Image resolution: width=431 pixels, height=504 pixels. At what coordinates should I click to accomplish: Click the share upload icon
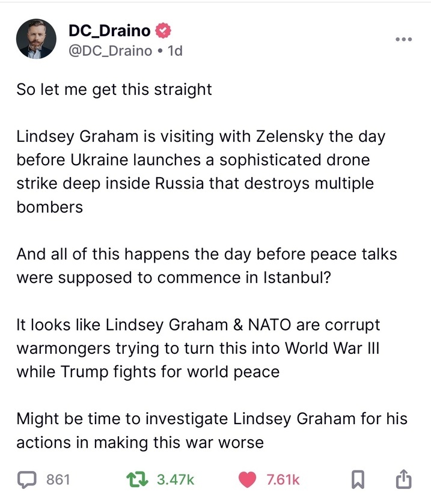pos(403,479)
